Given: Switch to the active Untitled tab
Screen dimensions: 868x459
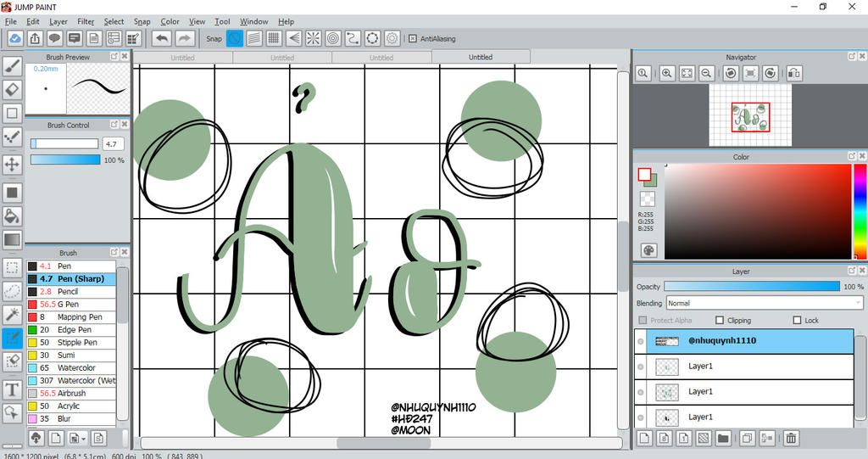Looking at the screenshot, I should (481, 57).
